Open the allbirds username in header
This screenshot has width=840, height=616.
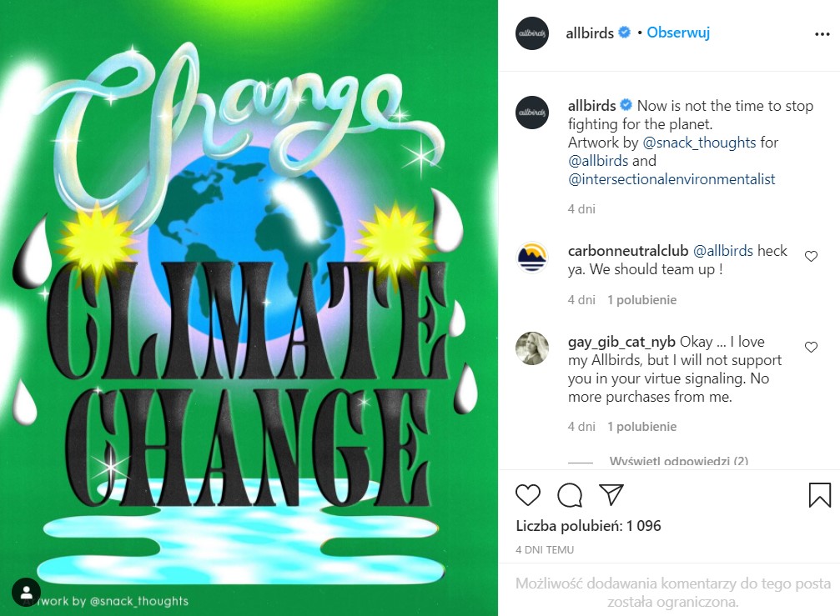pyautogui.click(x=590, y=33)
